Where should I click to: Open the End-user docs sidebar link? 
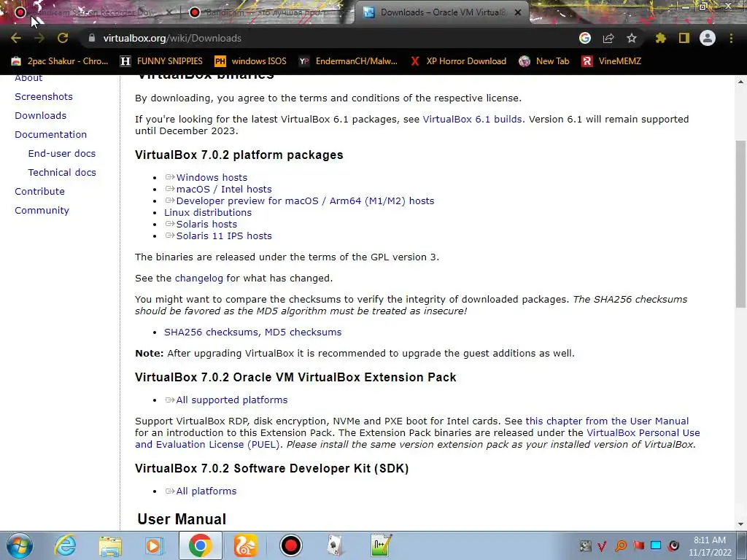pyautogui.click(x=62, y=153)
